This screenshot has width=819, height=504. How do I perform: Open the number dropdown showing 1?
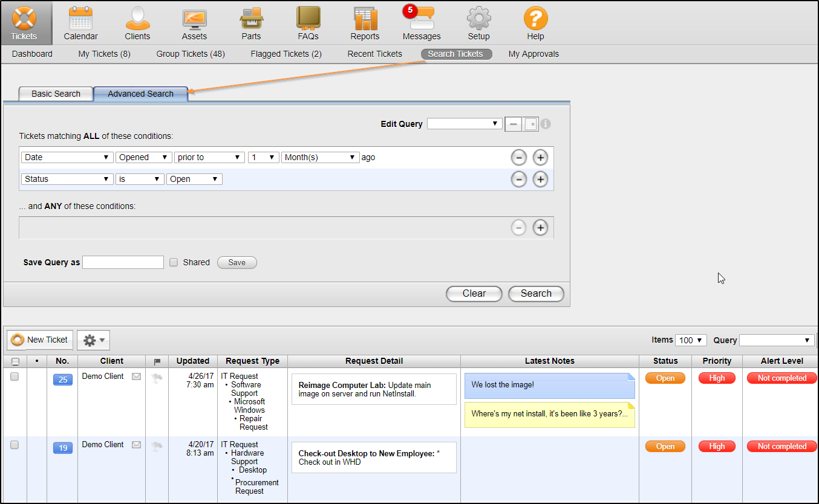(263, 157)
